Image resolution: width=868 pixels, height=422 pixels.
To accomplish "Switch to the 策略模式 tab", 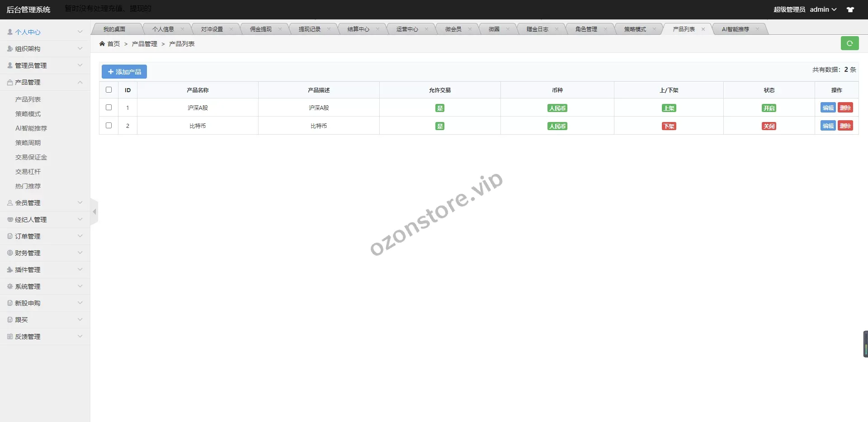I will 635,29.
